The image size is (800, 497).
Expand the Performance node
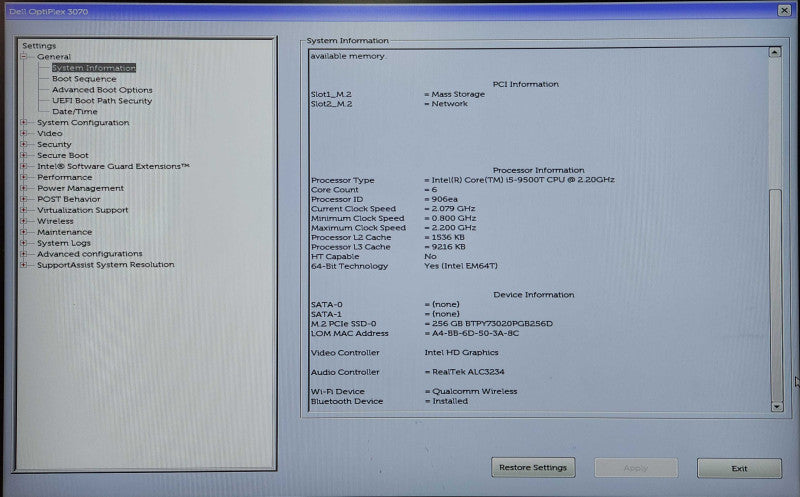23,177
